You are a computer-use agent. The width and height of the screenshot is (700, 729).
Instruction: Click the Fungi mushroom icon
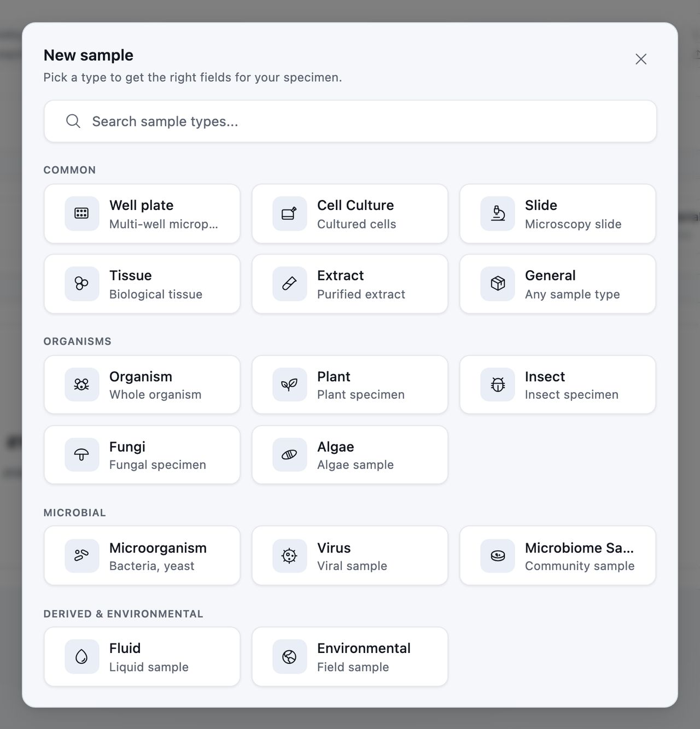coord(81,455)
